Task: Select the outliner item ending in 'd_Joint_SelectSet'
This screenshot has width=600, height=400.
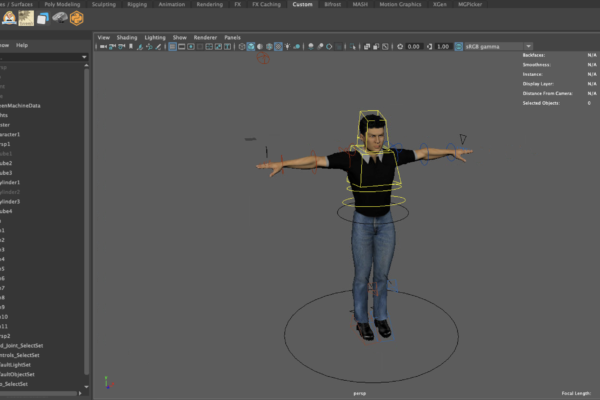Action: point(21,346)
